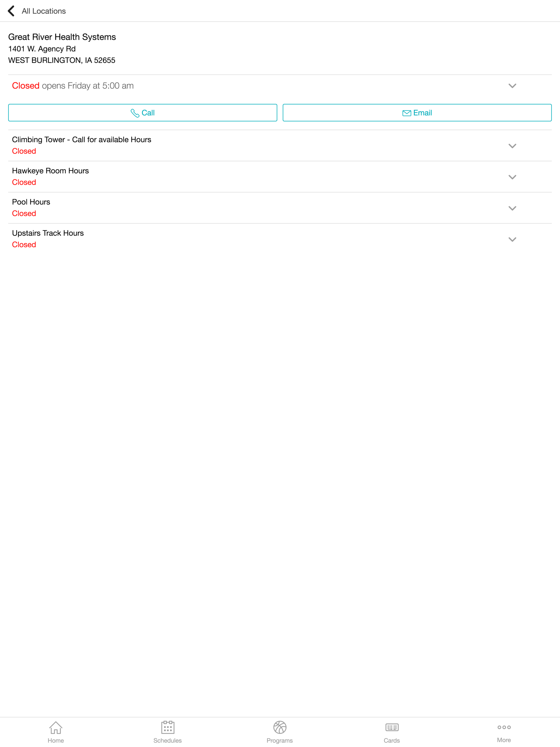Image resolution: width=560 pixels, height=747 pixels.
Task: Select the 'Hawkeye Room Hours' row text
Action: click(x=50, y=171)
